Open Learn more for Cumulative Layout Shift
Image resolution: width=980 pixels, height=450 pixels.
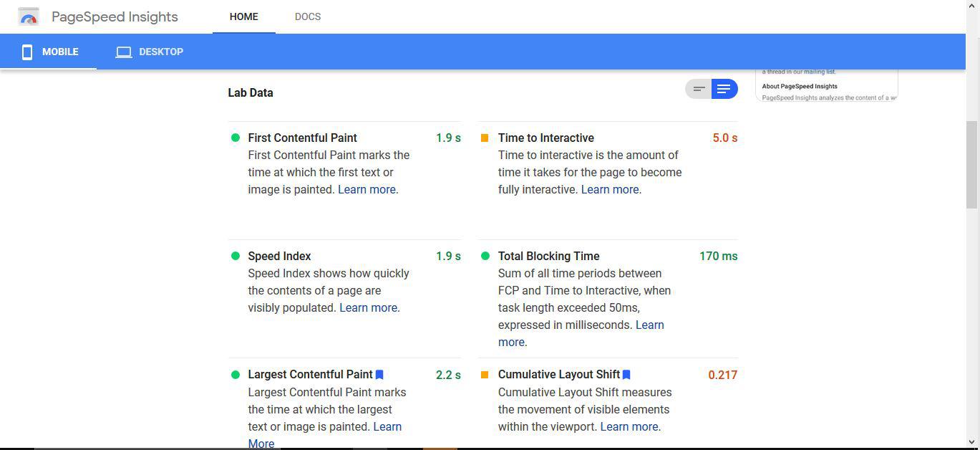pyautogui.click(x=629, y=426)
